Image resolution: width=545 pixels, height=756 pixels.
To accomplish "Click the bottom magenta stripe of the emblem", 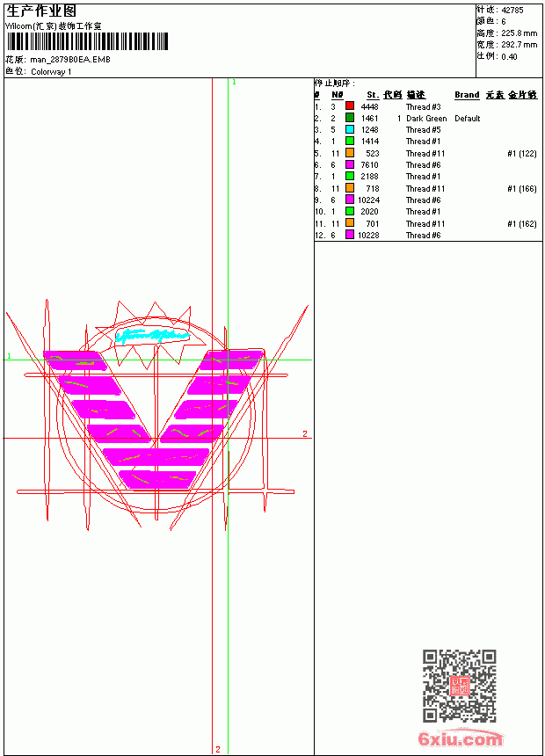I will (x=156, y=479).
